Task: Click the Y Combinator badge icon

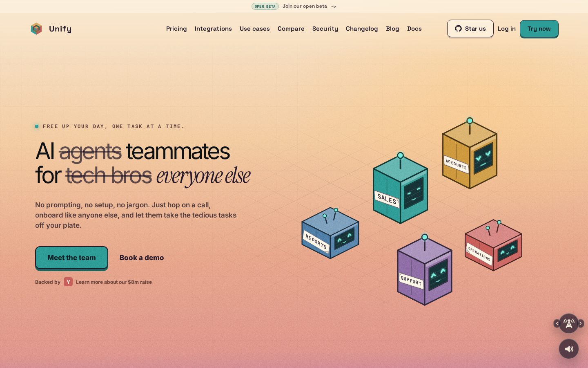Action: pos(68,282)
